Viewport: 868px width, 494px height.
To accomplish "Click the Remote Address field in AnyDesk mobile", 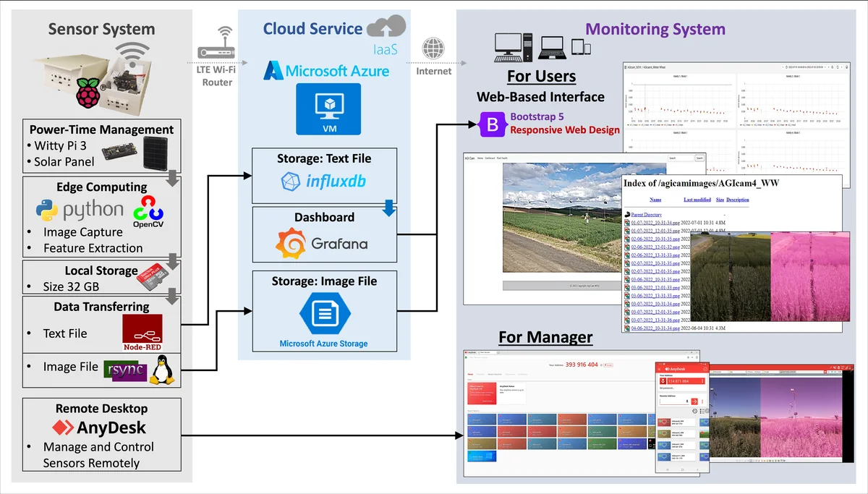I will [x=674, y=401].
